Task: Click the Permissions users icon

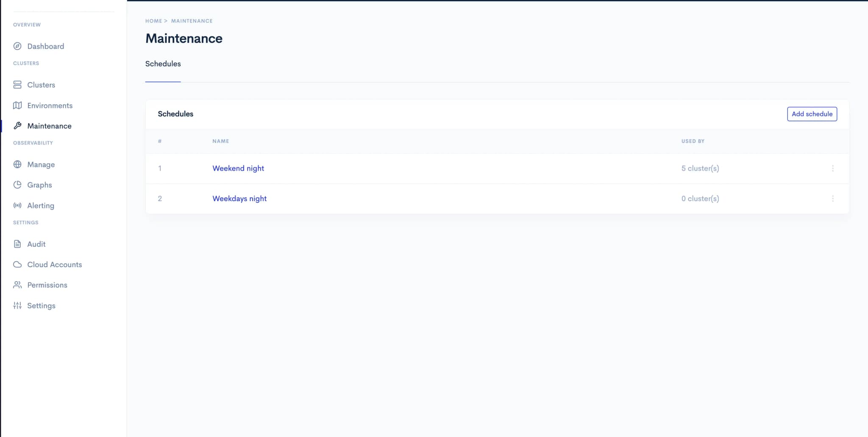Action: 17,285
